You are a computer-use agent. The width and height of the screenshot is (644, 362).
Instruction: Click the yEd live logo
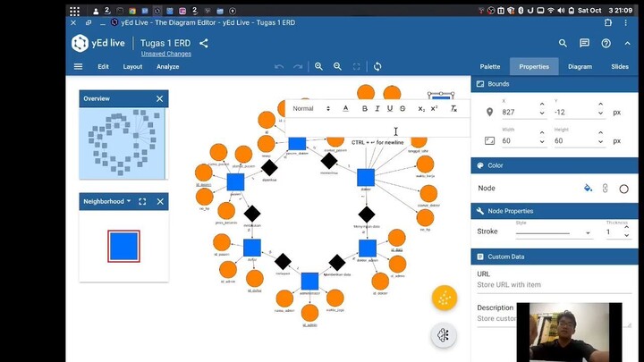pyautogui.click(x=98, y=43)
